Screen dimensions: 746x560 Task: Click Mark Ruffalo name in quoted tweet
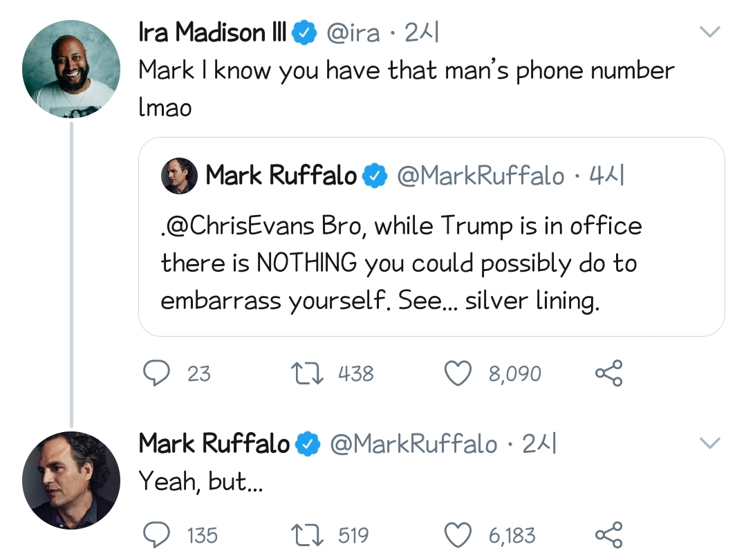[x=281, y=176]
